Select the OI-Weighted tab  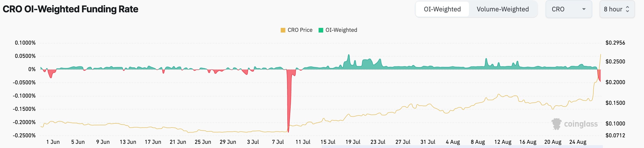442,9
